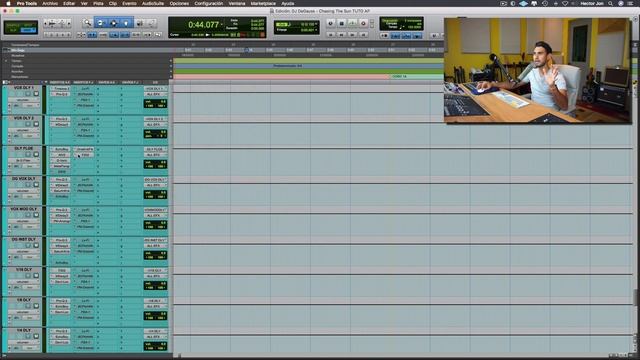Viewport: 640px width, 360px height.
Task: Mute the VOX MOD DLY track
Action: click(x=36, y=215)
